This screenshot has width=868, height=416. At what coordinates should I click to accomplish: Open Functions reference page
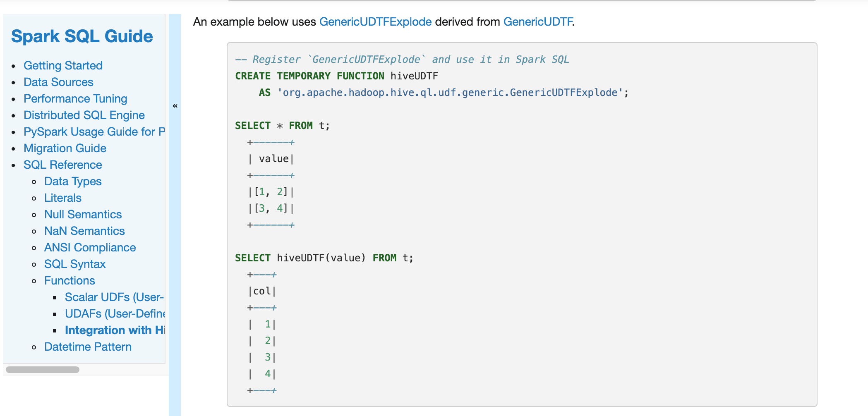70,280
